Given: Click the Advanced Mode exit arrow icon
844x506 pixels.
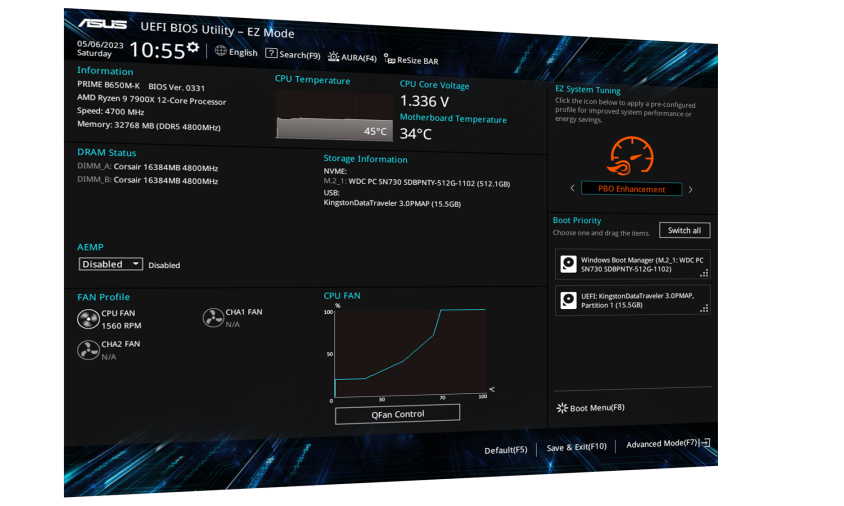Looking at the screenshot, I should point(706,443).
